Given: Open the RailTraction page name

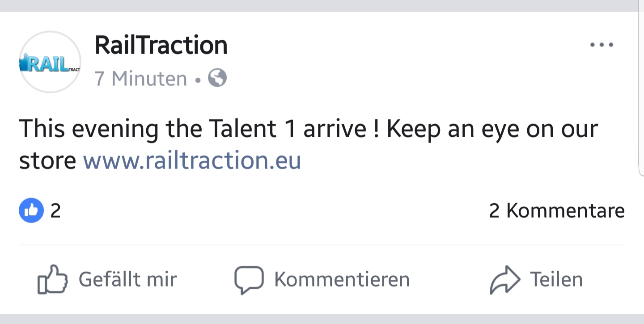Looking at the screenshot, I should pyautogui.click(x=161, y=46).
